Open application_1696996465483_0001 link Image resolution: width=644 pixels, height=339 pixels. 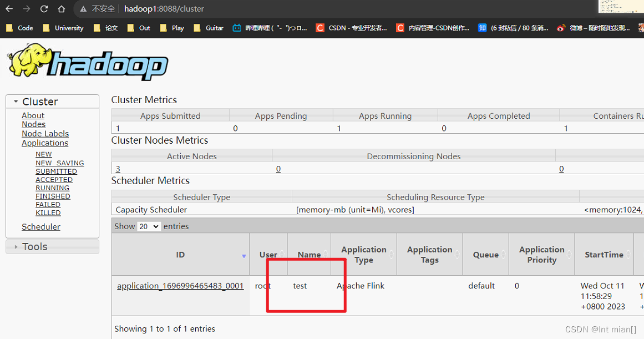[x=180, y=286]
